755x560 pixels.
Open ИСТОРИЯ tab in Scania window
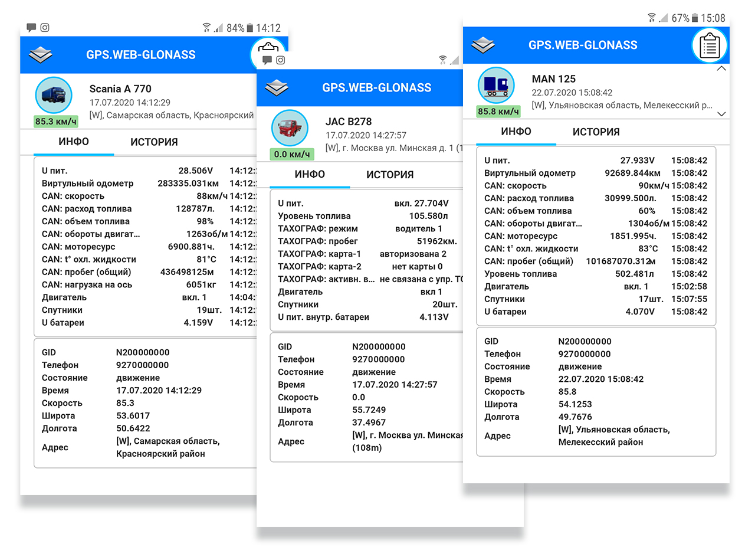pyautogui.click(x=154, y=142)
